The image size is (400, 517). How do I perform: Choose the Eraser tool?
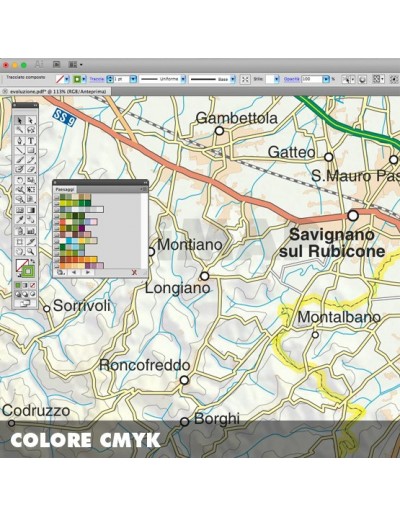[31, 169]
